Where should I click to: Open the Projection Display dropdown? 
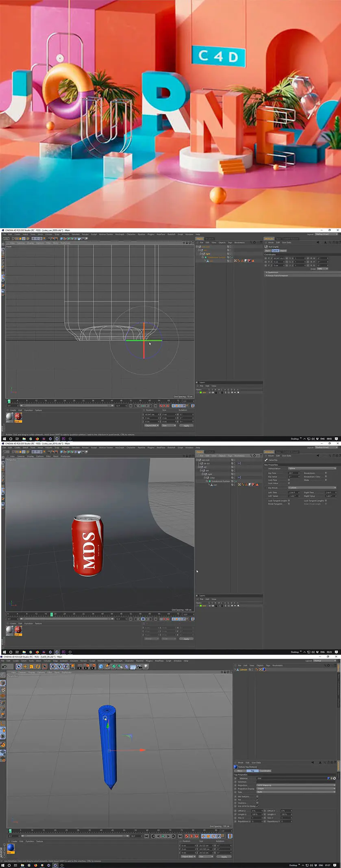point(296,789)
